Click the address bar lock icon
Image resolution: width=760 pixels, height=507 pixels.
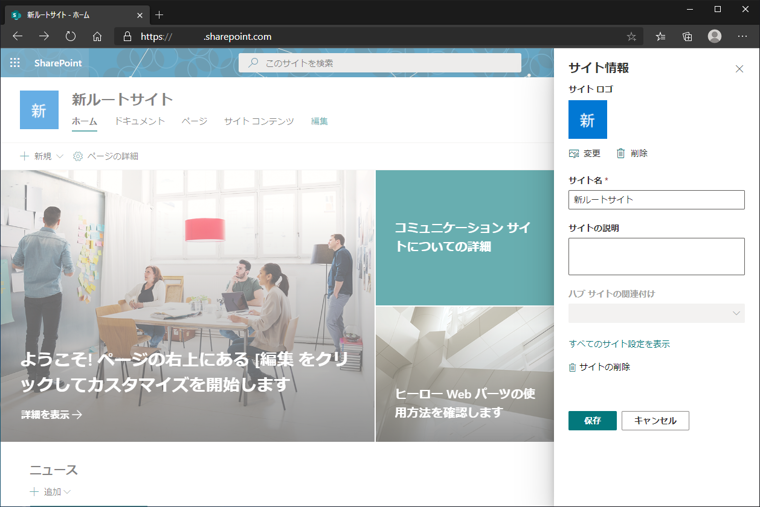[x=127, y=36]
